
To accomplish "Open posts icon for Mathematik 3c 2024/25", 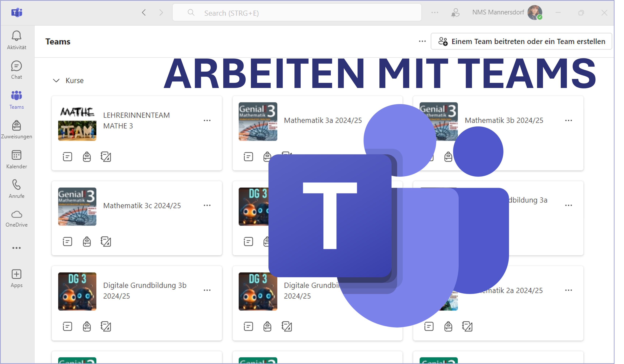I will (x=67, y=242).
